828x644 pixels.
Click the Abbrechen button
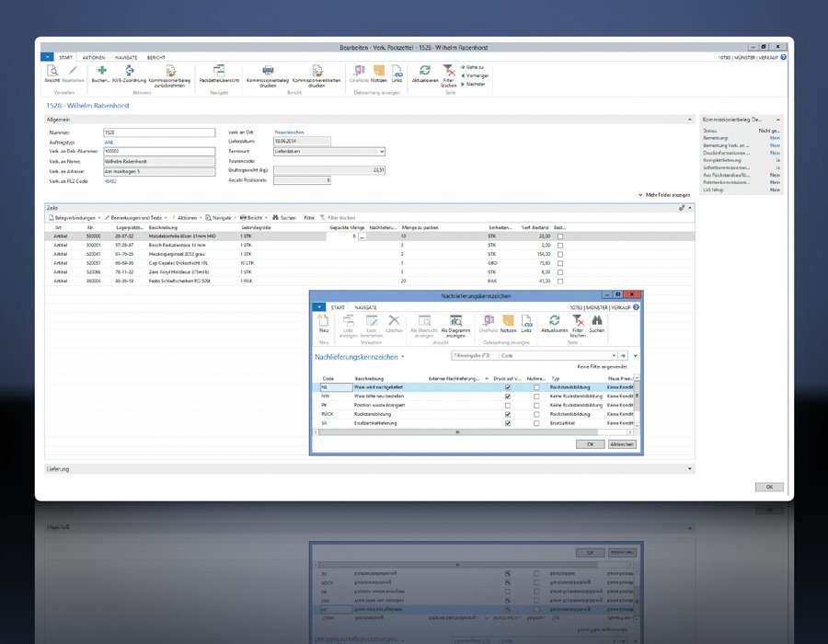[622, 443]
